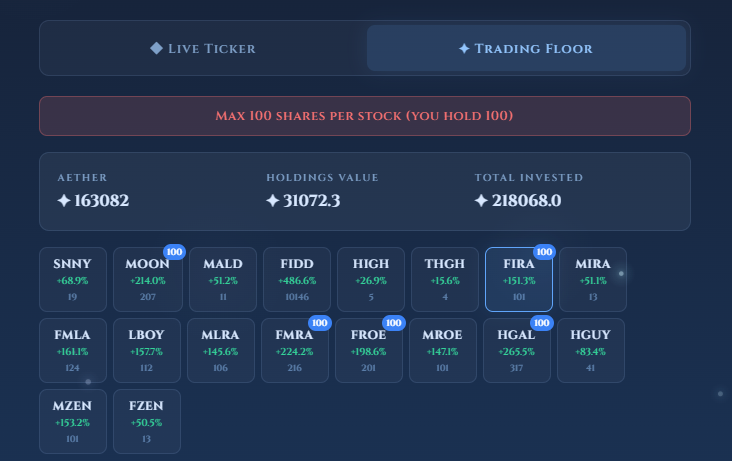Pick the MZEN stock card
The width and height of the screenshot is (732, 461).
[73, 421]
